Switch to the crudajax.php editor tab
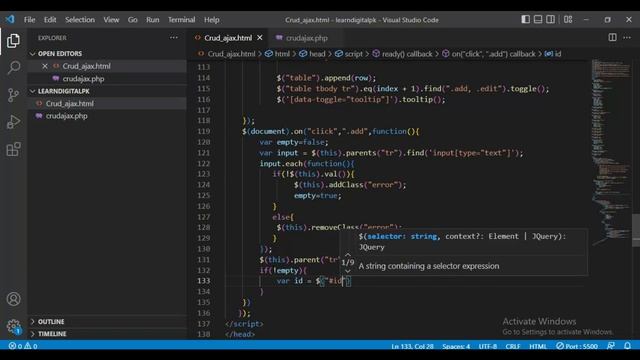The width and height of the screenshot is (640, 360). 307,38
